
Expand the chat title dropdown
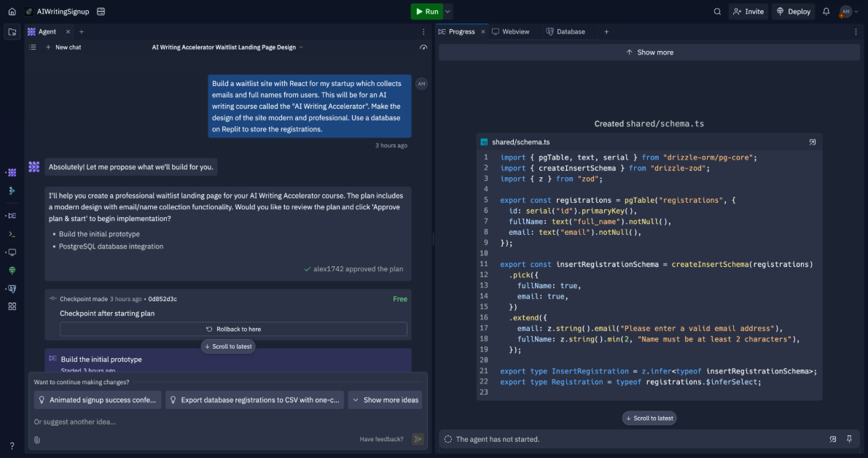pyautogui.click(x=301, y=47)
